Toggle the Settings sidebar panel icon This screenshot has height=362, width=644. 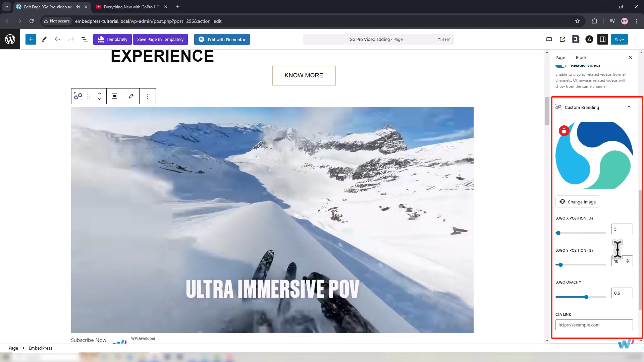pos(602,39)
